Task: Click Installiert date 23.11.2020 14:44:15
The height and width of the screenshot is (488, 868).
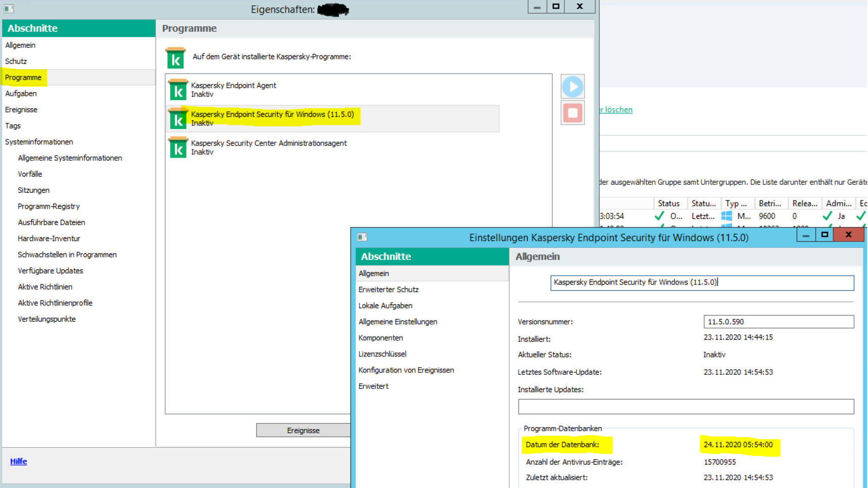Action: click(738, 337)
